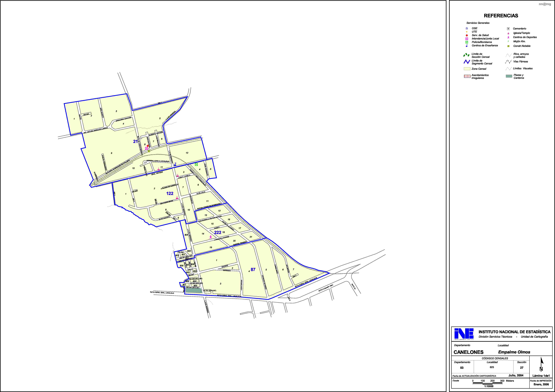Click the green police station marker on the map
Image resolution: width=555 pixels, height=392 pixels.
click(196, 164)
